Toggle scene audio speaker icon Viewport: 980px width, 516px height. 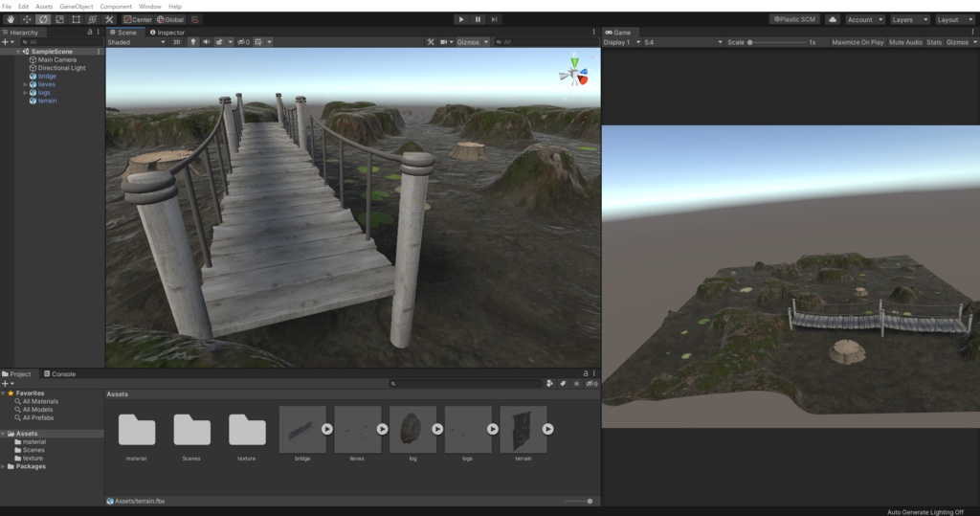pyautogui.click(x=207, y=42)
